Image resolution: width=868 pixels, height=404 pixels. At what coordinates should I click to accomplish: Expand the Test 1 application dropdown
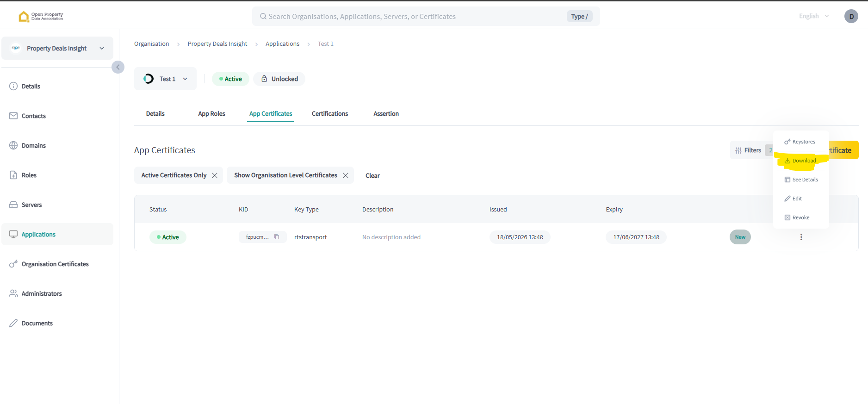165,79
